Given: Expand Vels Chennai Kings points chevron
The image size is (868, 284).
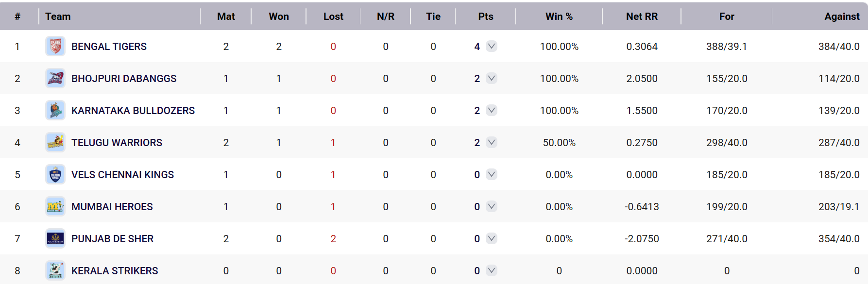Looking at the screenshot, I should point(492,175).
